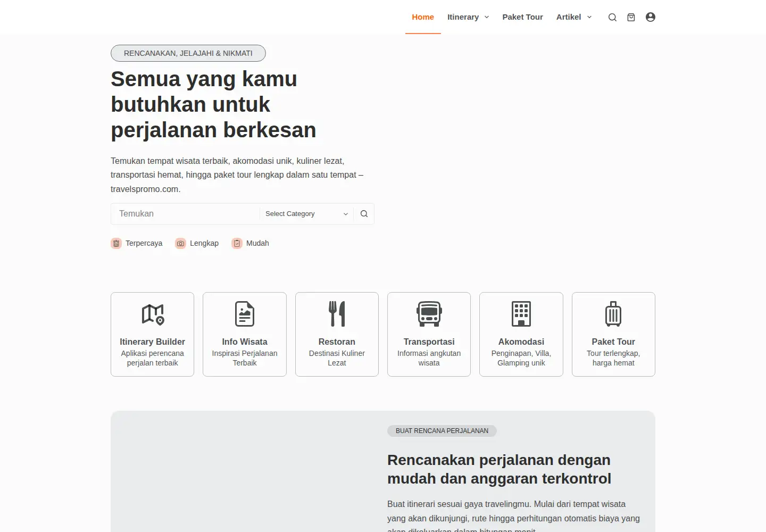Click the Akomodasi building icon

521,314
